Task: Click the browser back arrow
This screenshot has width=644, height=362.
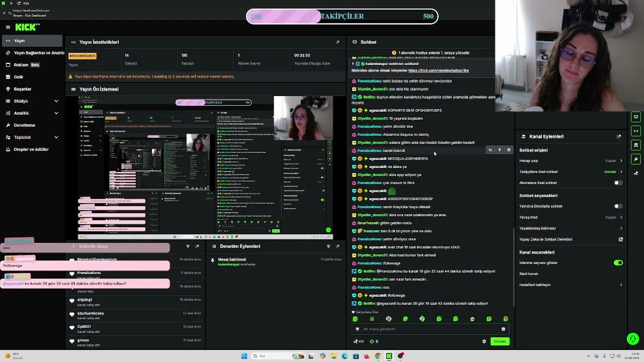Action: point(11,3)
